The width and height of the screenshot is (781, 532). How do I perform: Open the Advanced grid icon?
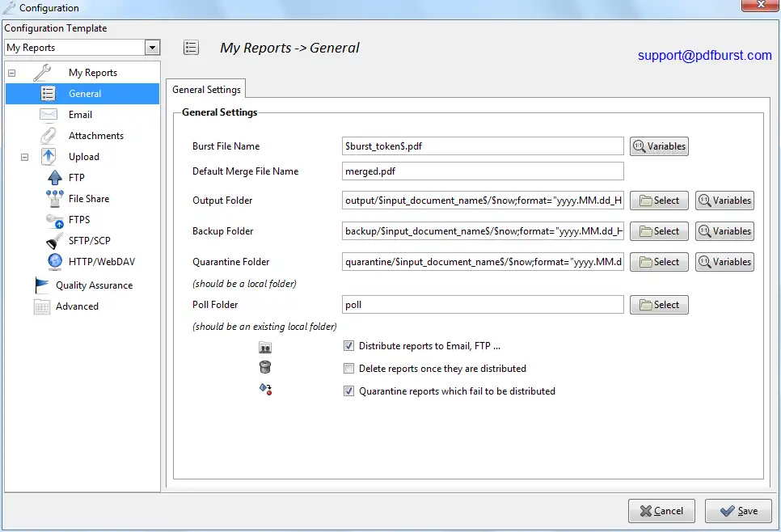pyautogui.click(x=42, y=306)
